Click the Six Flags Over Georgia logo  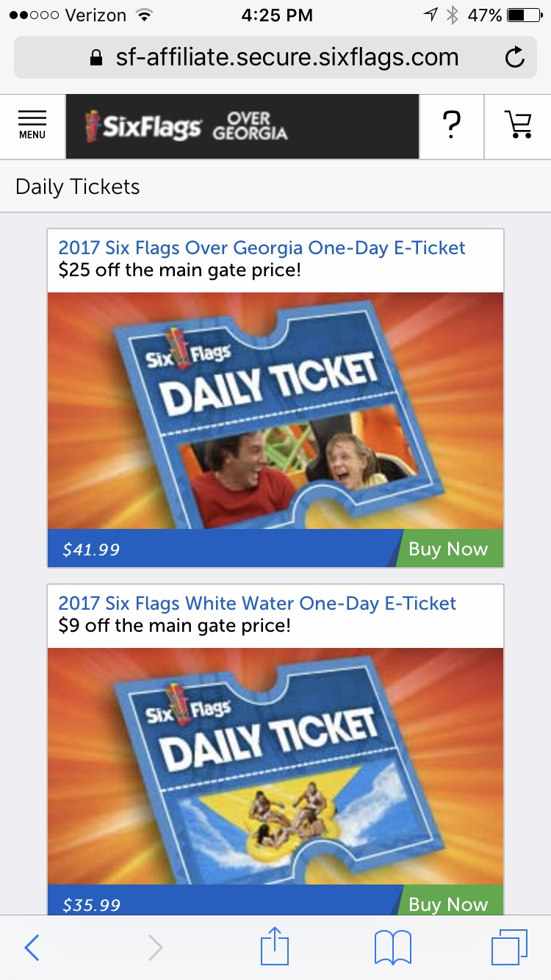click(x=187, y=126)
